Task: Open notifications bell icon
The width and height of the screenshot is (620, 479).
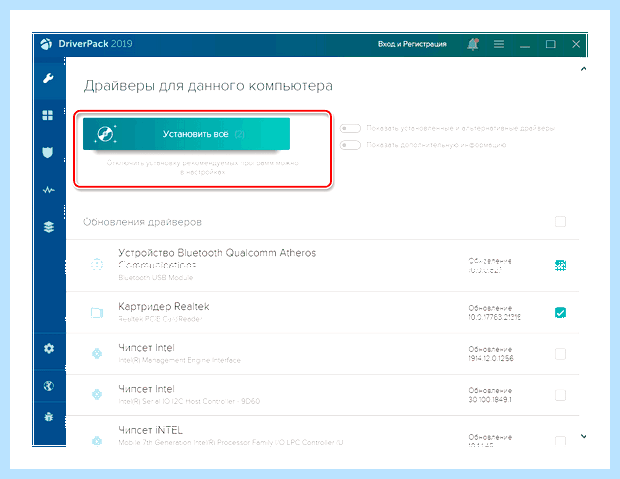Action: [473, 44]
